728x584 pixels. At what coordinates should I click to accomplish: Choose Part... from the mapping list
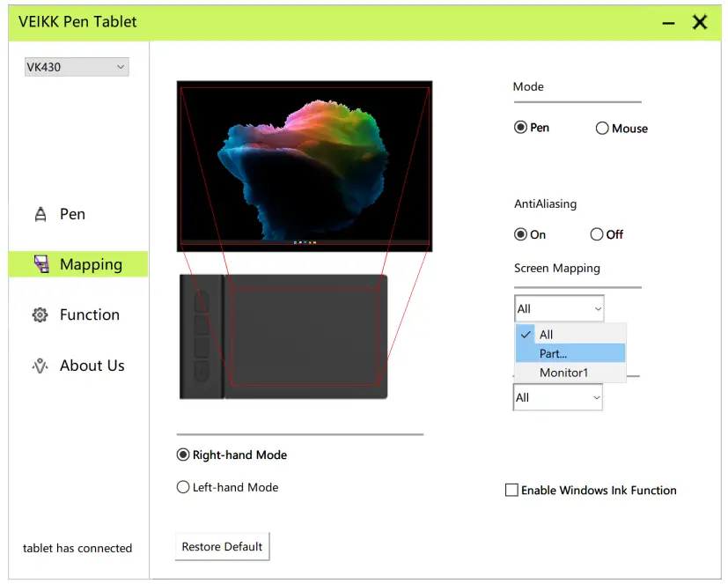click(x=552, y=353)
